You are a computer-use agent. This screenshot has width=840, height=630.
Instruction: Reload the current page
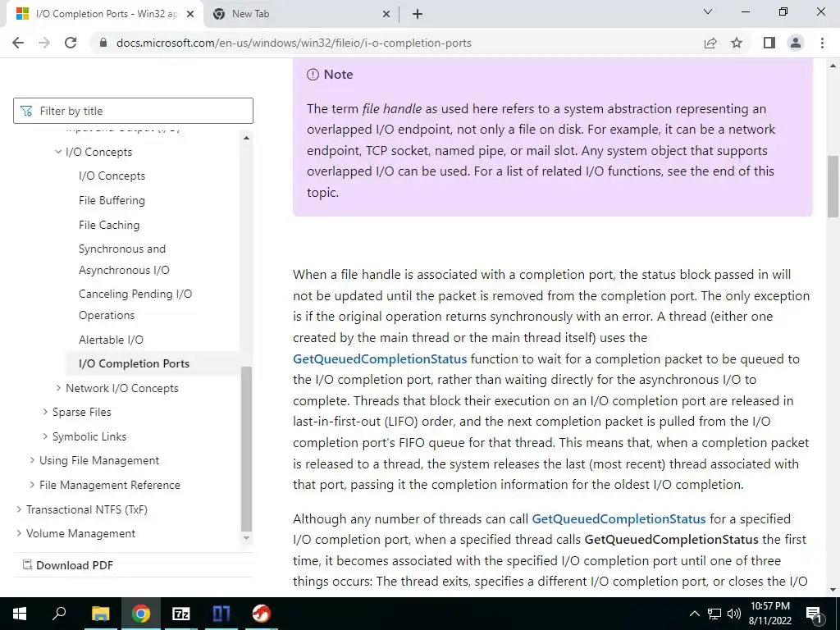(x=71, y=43)
